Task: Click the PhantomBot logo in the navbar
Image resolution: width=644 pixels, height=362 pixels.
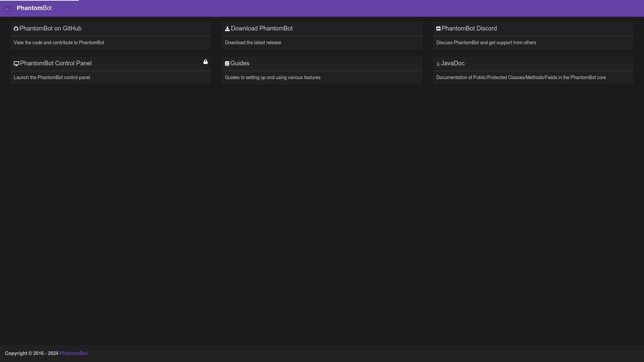Action: 8,8
